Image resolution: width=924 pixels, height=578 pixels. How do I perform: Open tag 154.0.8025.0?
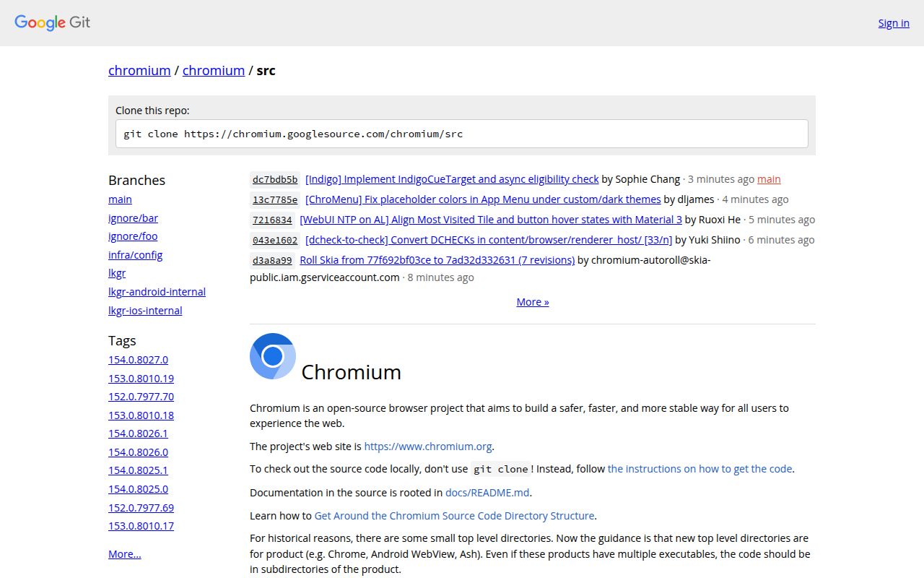[138, 489]
